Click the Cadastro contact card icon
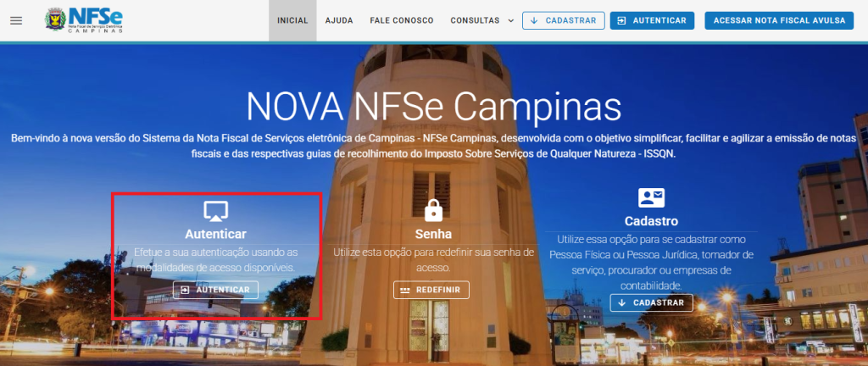Screen dimensions: 868x366 (x=651, y=198)
